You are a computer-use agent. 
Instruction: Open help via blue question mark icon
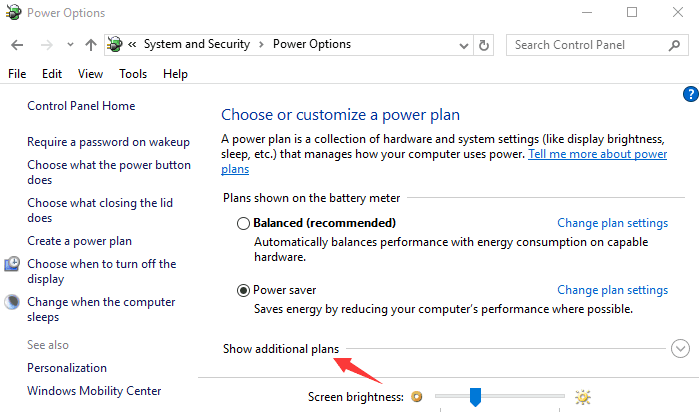pyautogui.click(x=691, y=94)
